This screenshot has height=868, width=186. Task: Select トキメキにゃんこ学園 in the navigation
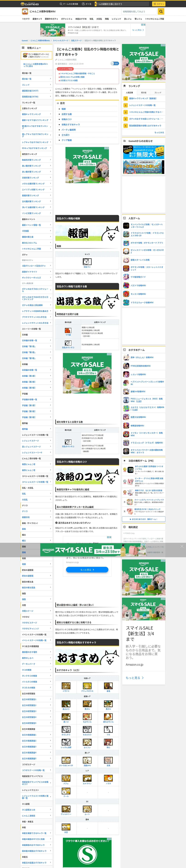click(155, 19)
